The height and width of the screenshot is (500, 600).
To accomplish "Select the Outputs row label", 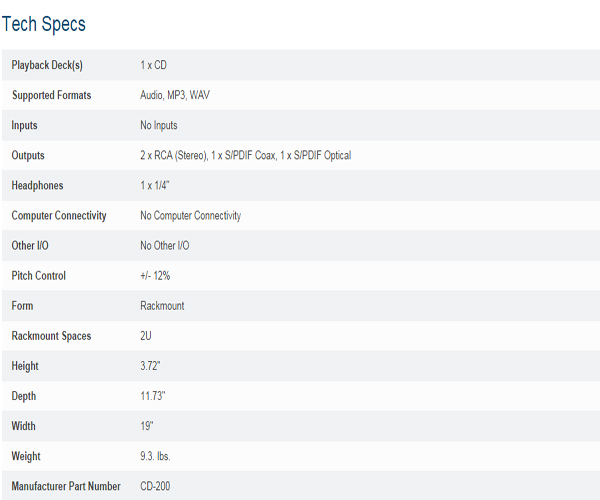I will 28,155.
